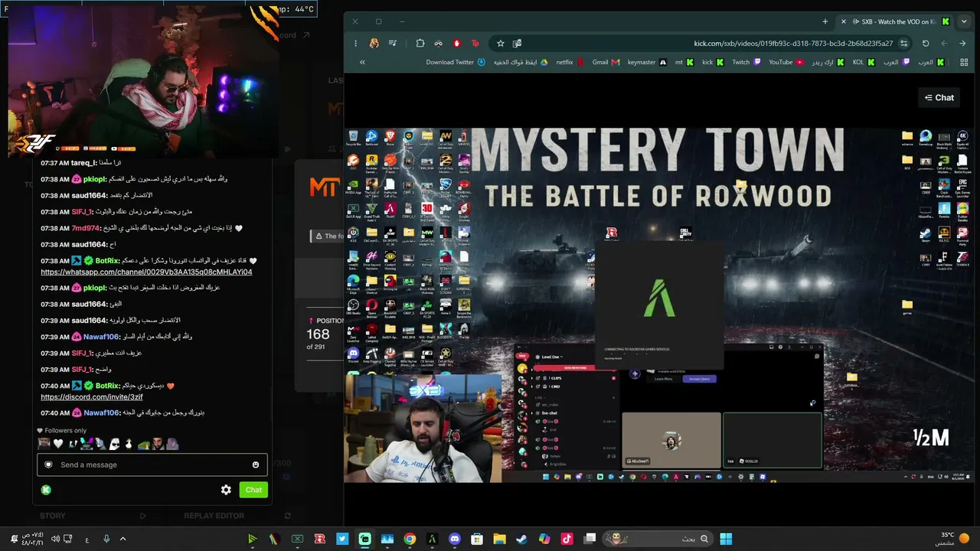The image size is (980, 551).
Task: Open the Download Twitter bookmark
Action: coord(456,63)
